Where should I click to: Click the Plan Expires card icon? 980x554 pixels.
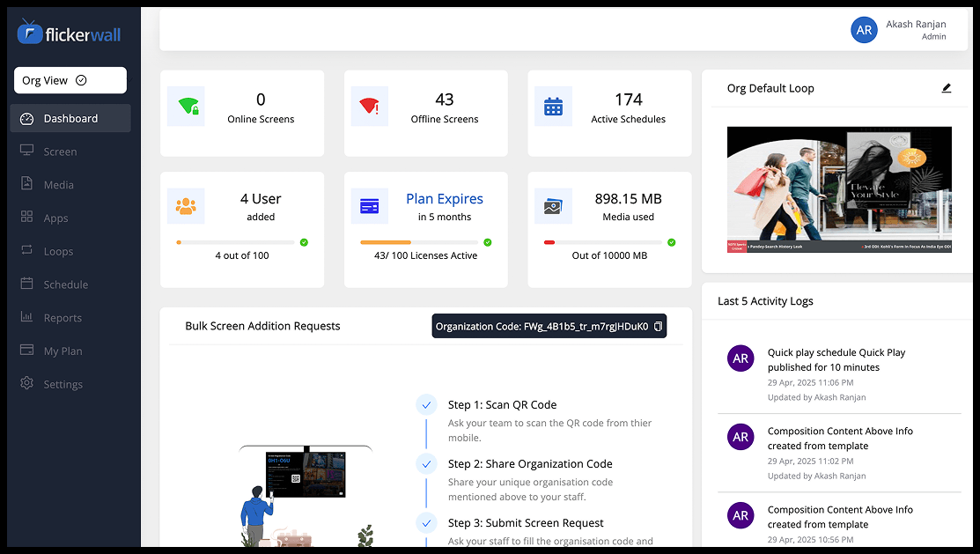coord(370,206)
